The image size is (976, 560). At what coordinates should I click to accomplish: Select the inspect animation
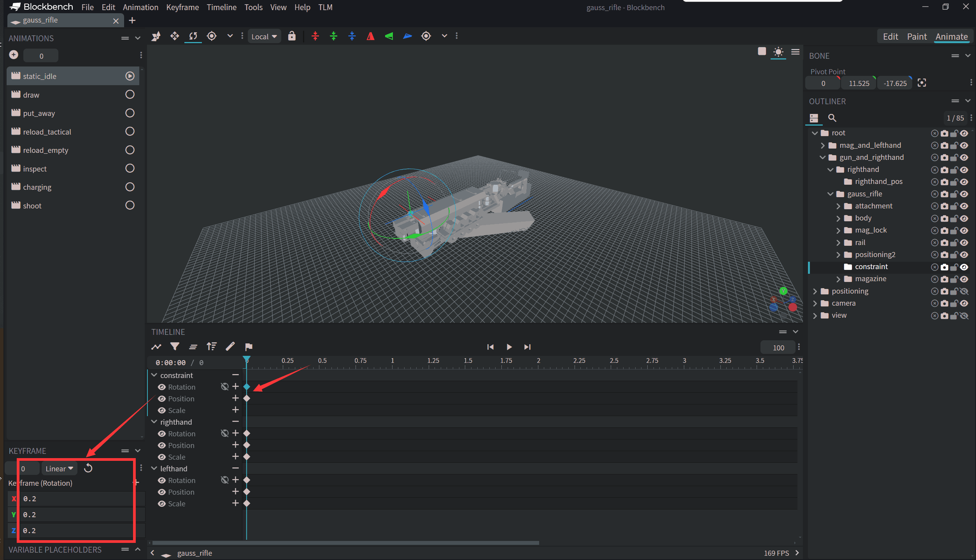pyautogui.click(x=73, y=169)
